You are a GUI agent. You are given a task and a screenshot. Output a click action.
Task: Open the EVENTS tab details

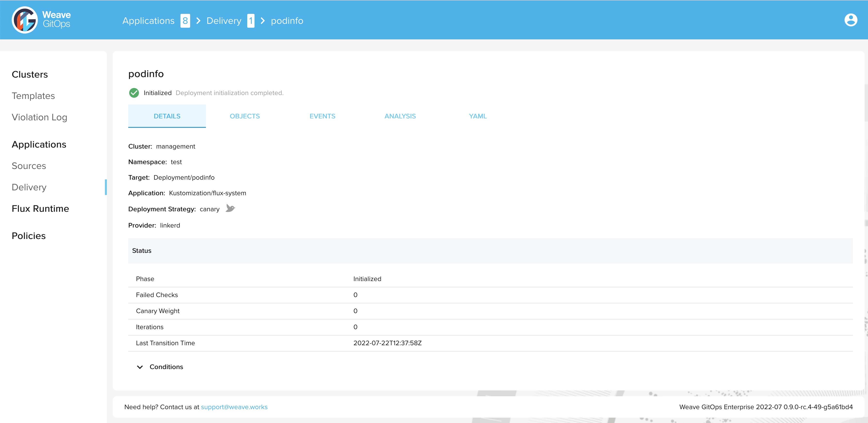pos(323,116)
